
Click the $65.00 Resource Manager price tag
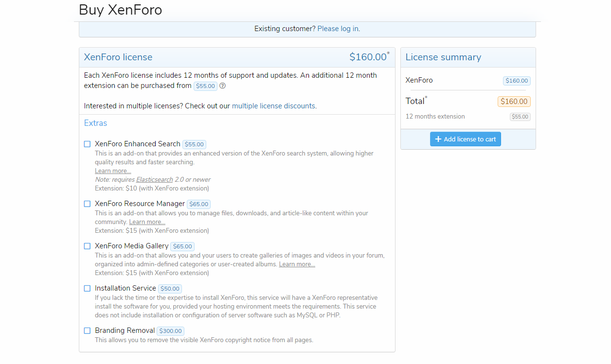pyautogui.click(x=198, y=204)
